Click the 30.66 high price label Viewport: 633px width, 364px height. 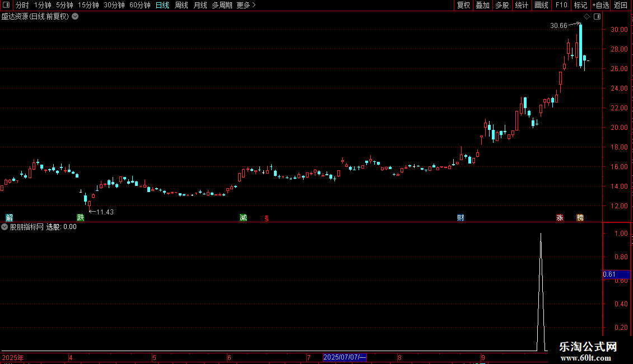point(558,26)
